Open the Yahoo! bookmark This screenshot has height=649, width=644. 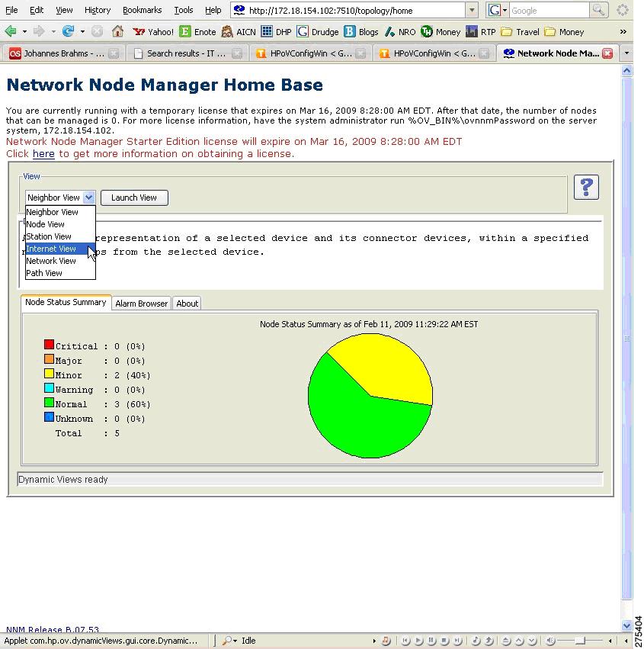tap(153, 32)
